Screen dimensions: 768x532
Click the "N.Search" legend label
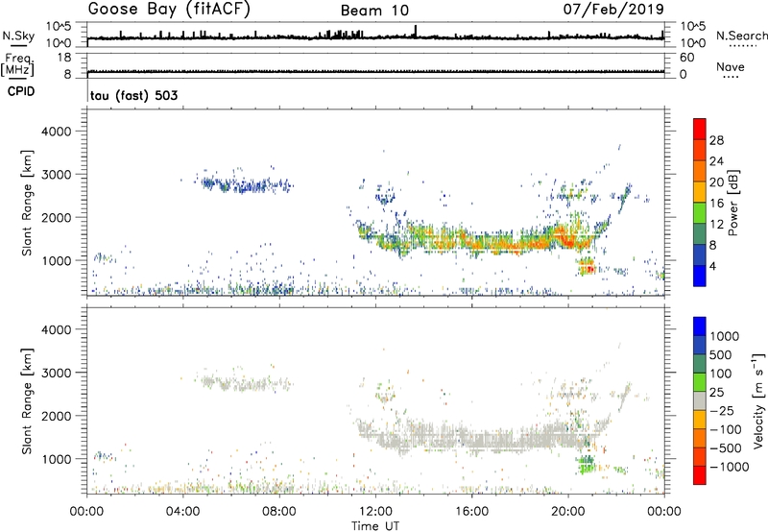coord(742,36)
